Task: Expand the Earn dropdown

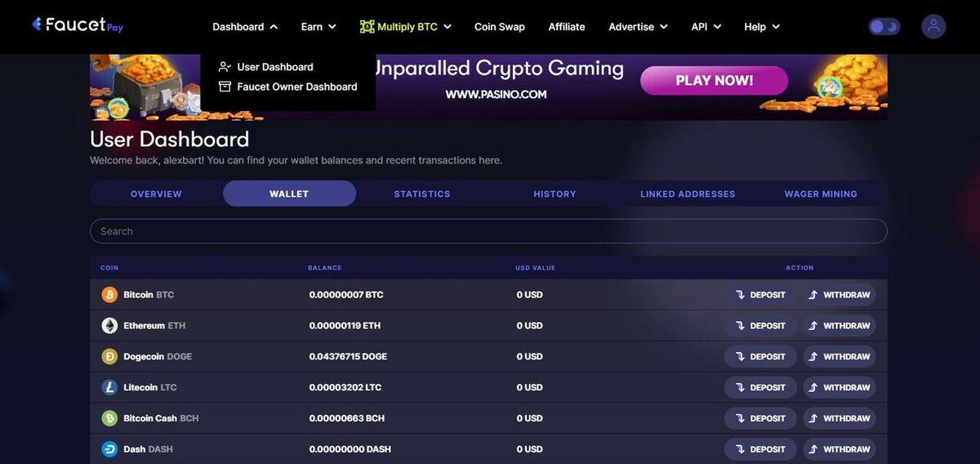Action: (318, 27)
